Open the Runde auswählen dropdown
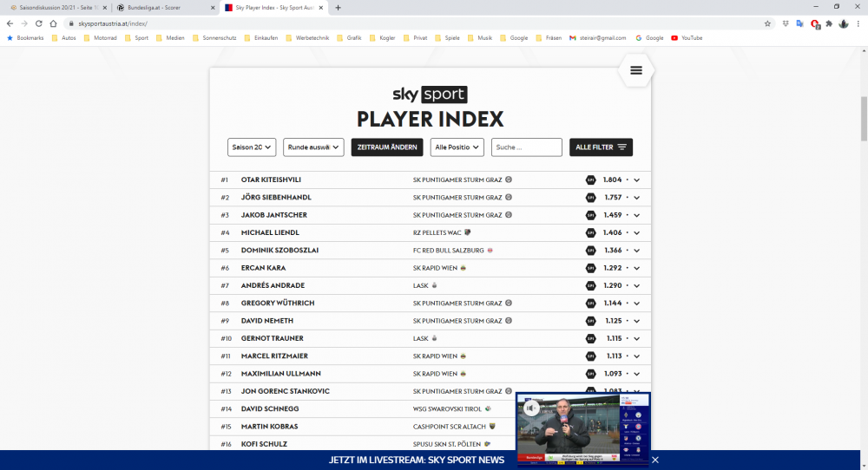Viewport: 868px width, 470px height. 314,147
